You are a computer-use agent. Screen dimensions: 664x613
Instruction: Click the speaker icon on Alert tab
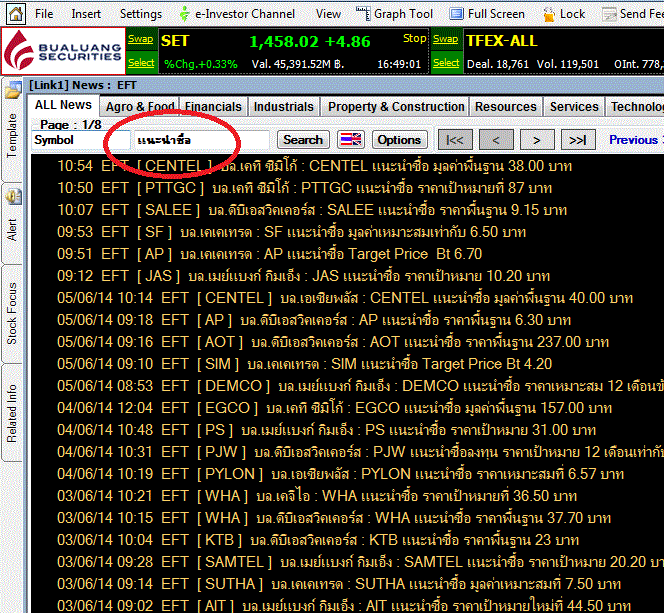13,196
